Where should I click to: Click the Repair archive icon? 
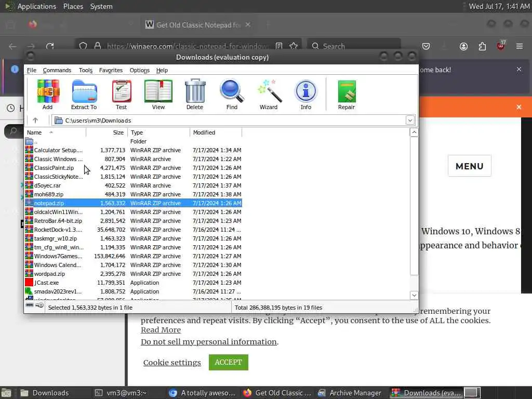pyautogui.click(x=347, y=95)
